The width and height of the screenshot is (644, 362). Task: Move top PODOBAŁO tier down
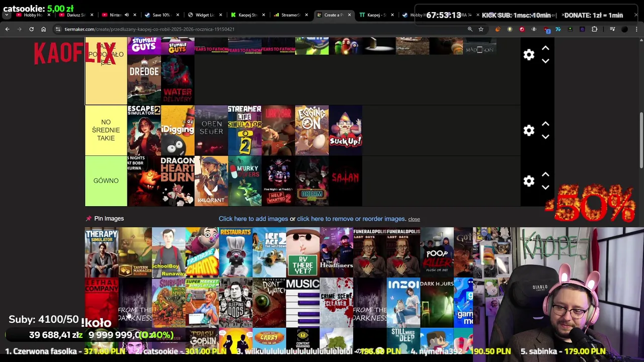(x=545, y=61)
